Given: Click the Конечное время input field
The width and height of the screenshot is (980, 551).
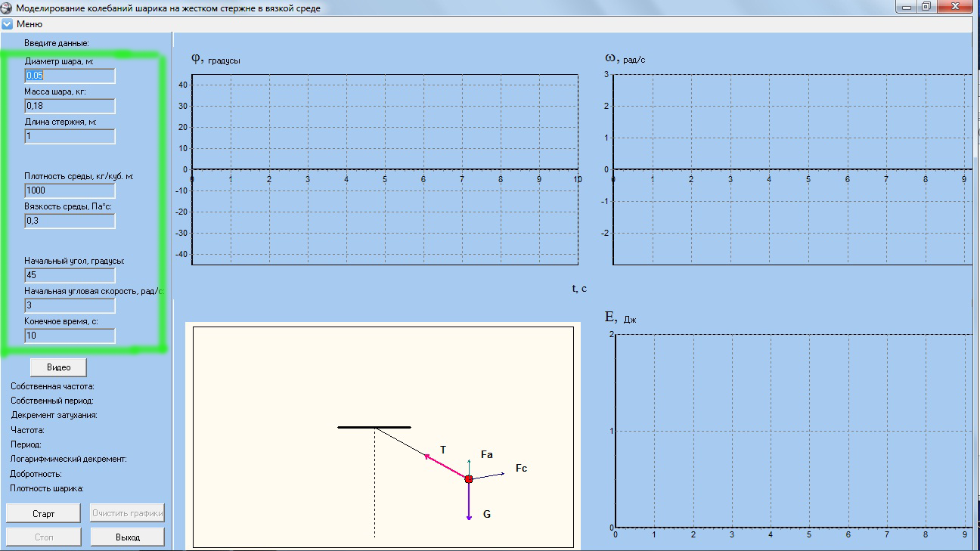Looking at the screenshot, I should 70,336.
